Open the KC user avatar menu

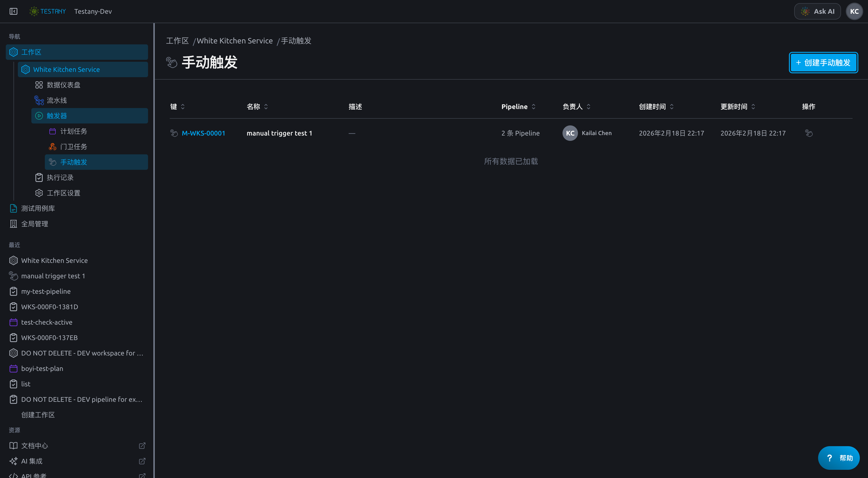[854, 12]
